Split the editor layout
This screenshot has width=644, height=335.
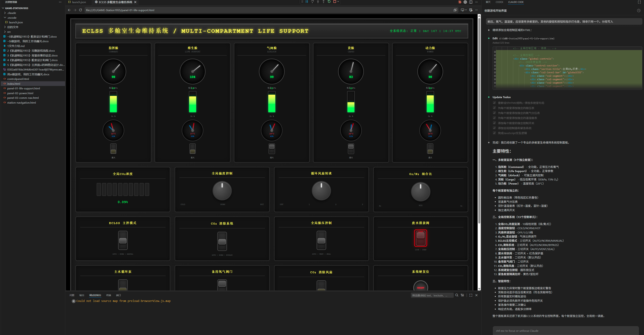(471, 2)
